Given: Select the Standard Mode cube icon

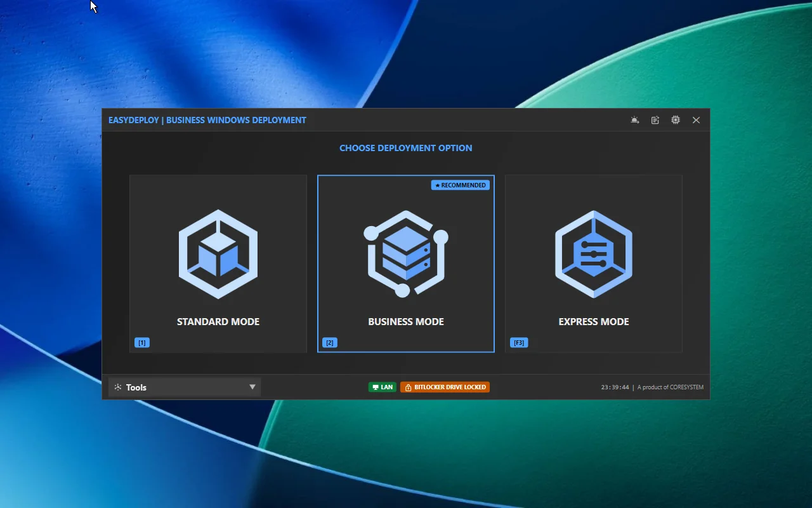Looking at the screenshot, I should coord(218,254).
